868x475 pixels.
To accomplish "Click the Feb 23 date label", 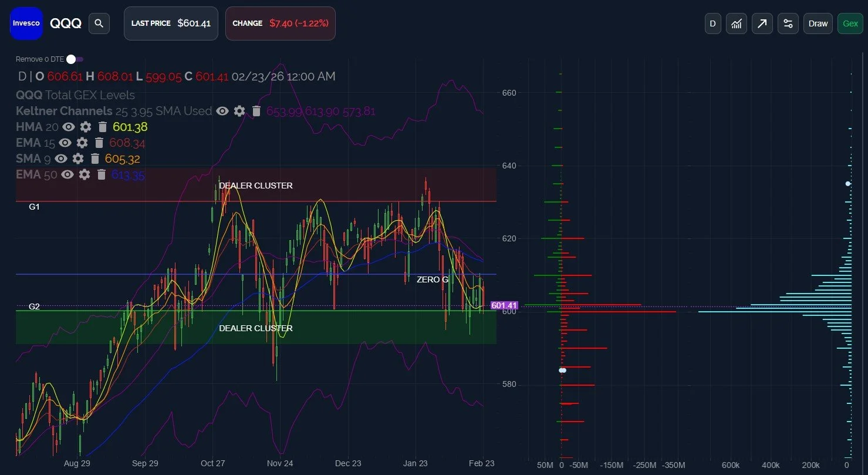I will [x=483, y=463].
